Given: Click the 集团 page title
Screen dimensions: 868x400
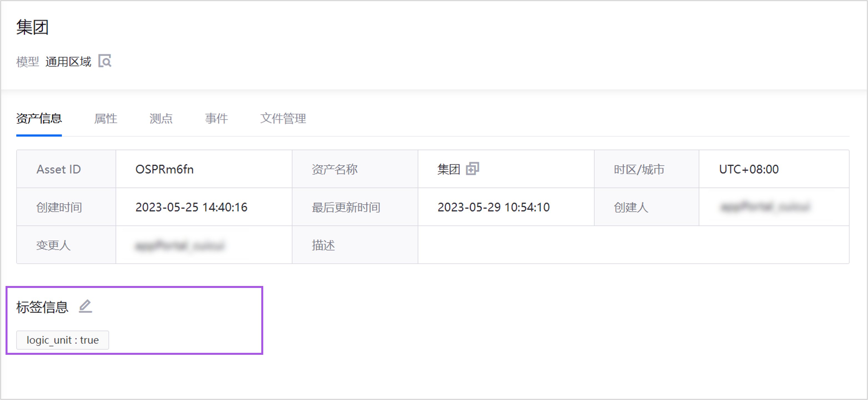Looking at the screenshot, I should click(32, 27).
